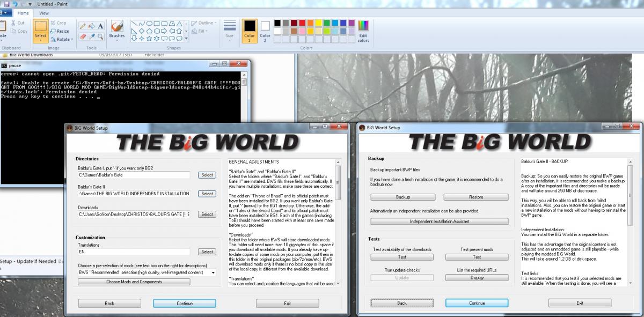Open the Edit colors dialog
The height and width of the screenshot is (317, 644).
363,31
